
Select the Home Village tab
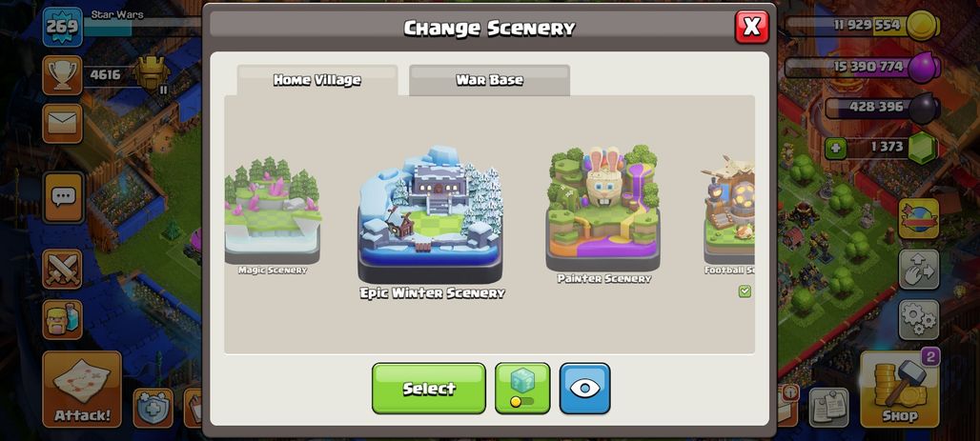[316, 80]
